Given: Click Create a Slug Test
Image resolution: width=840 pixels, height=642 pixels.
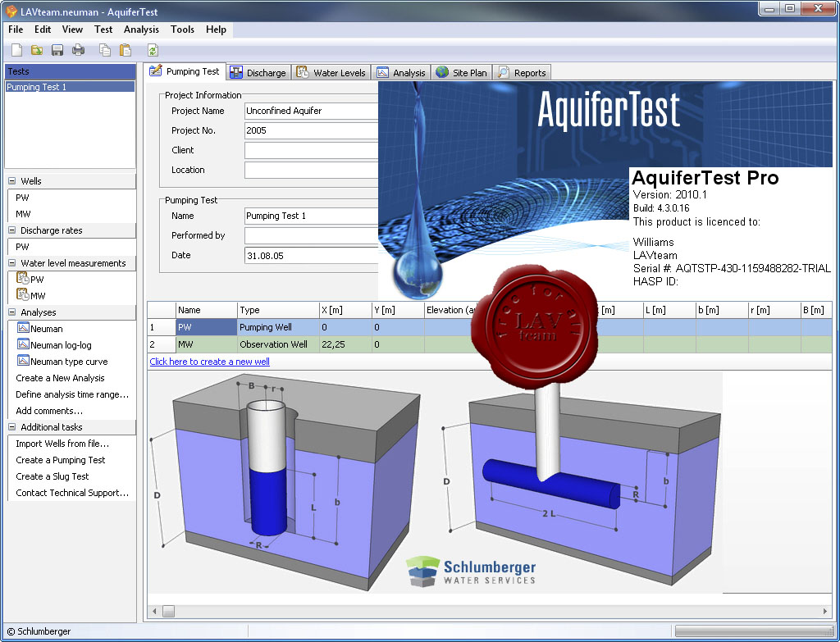Looking at the screenshot, I should click(x=52, y=476).
